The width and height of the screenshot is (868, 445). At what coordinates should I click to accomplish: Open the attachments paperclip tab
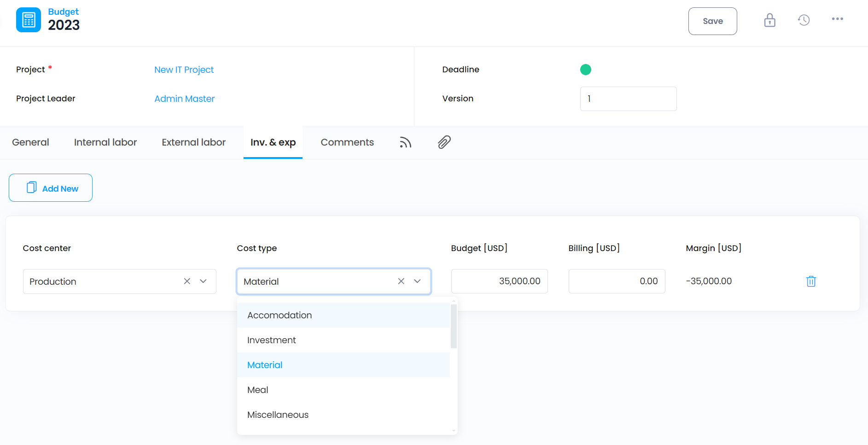tap(444, 142)
